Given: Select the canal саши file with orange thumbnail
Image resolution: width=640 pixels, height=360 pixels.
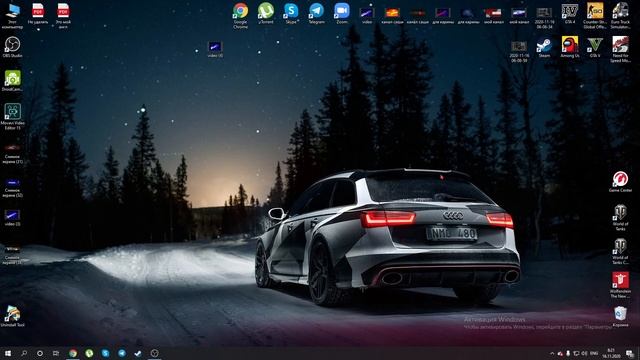Looking at the screenshot, I should 392,16.
